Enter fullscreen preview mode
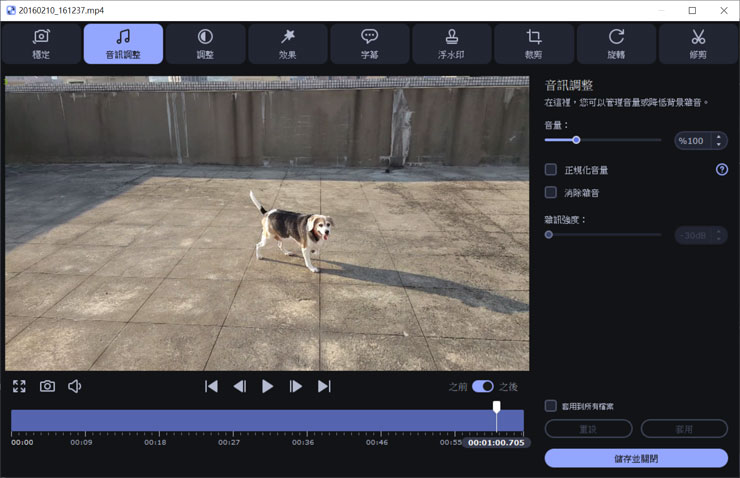This screenshot has width=740, height=478. (x=19, y=386)
